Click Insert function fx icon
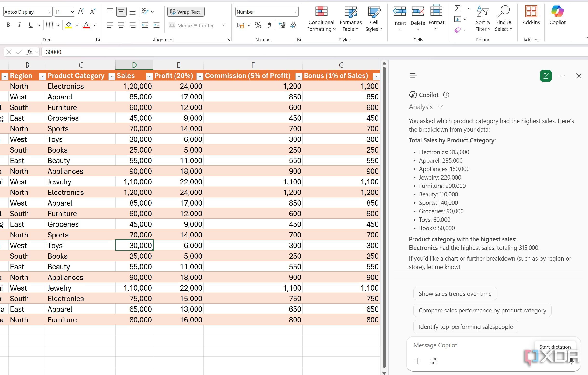The width and height of the screenshot is (588, 375). (x=29, y=52)
